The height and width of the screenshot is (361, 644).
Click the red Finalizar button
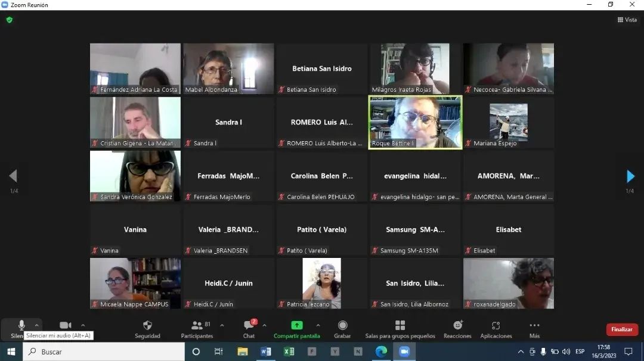(622, 329)
